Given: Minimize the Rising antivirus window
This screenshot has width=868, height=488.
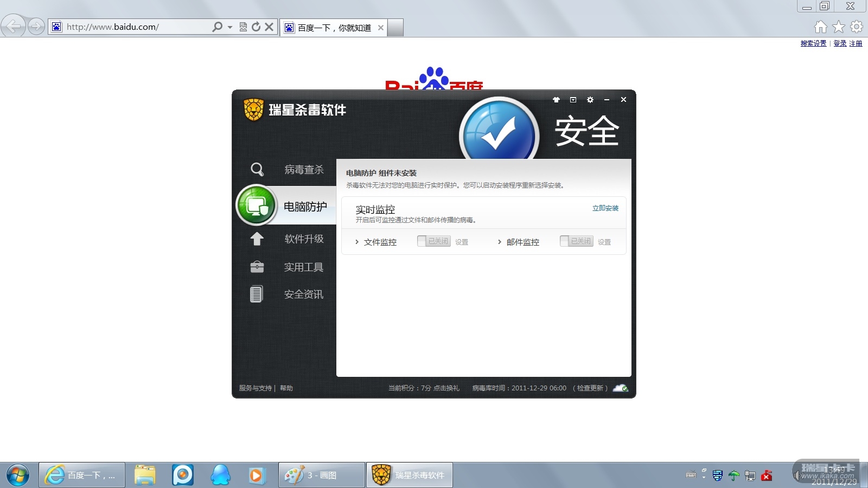Looking at the screenshot, I should coord(607,100).
